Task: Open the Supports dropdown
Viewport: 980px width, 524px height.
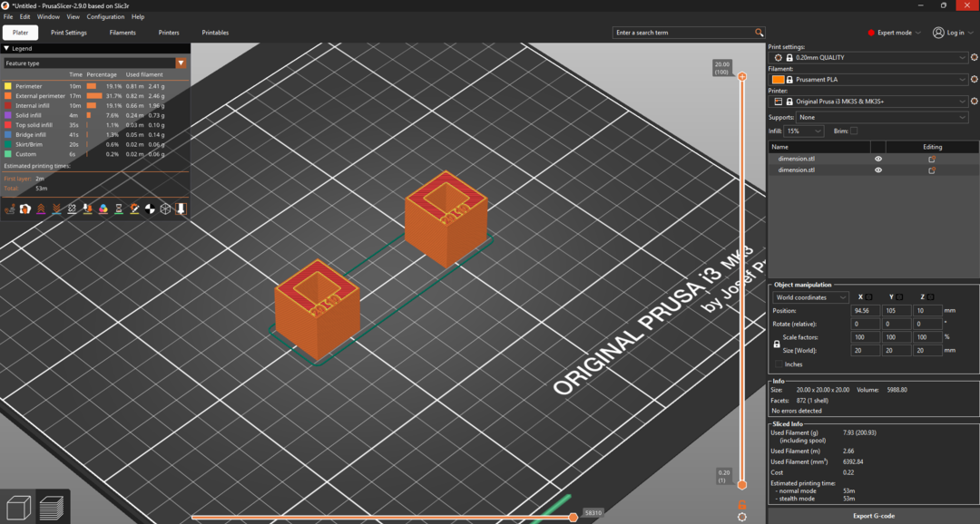Action: [x=882, y=118]
